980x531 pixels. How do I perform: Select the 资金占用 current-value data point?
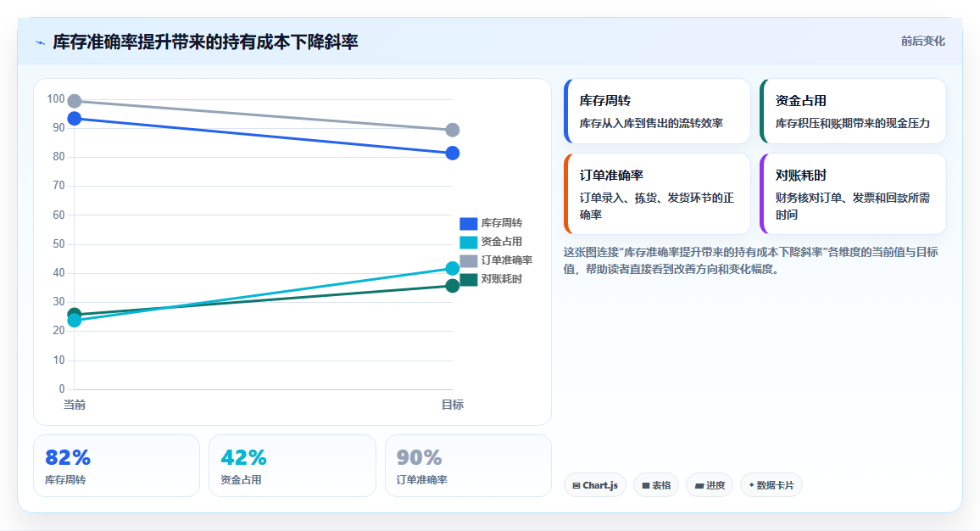point(75,321)
